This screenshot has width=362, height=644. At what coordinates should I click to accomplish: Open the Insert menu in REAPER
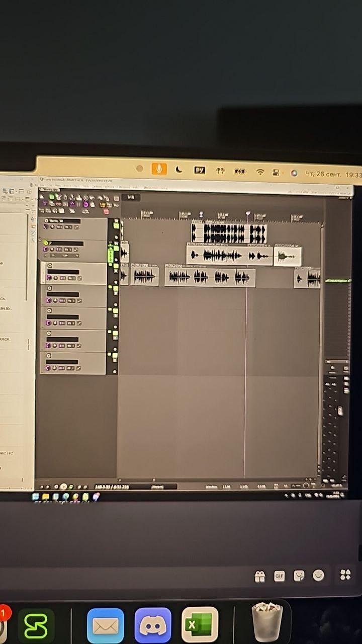pos(67,187)
